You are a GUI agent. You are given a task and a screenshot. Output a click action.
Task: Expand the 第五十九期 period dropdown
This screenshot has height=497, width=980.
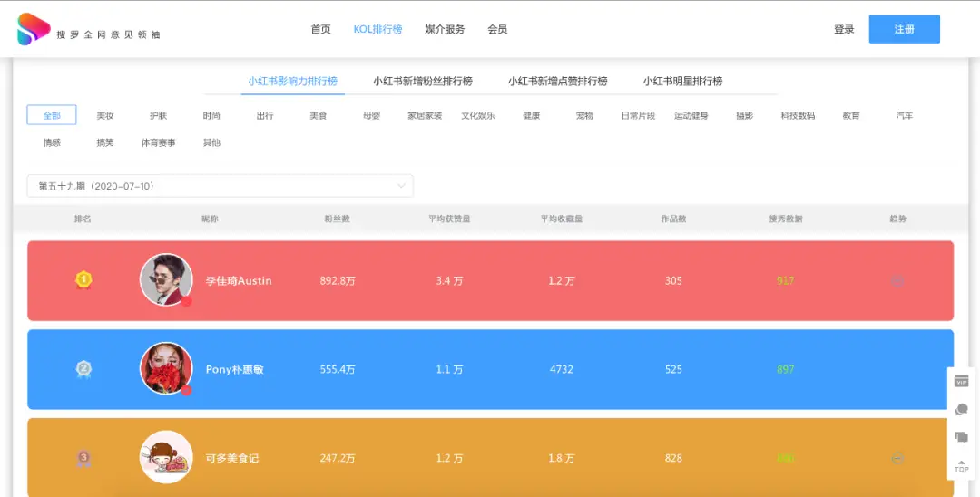220,186
